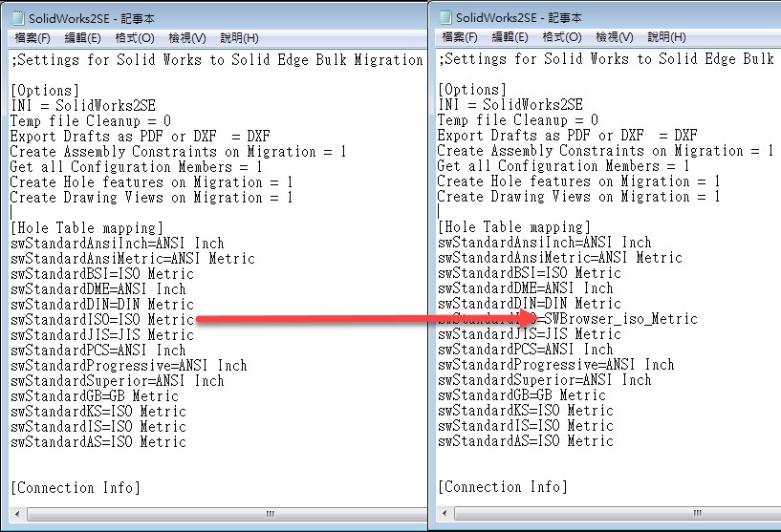781x532 pixels.
Task: Click 'swStandardIS=ISO Metric' in right window
Action: pyautogui.click(x=526, y=426)
